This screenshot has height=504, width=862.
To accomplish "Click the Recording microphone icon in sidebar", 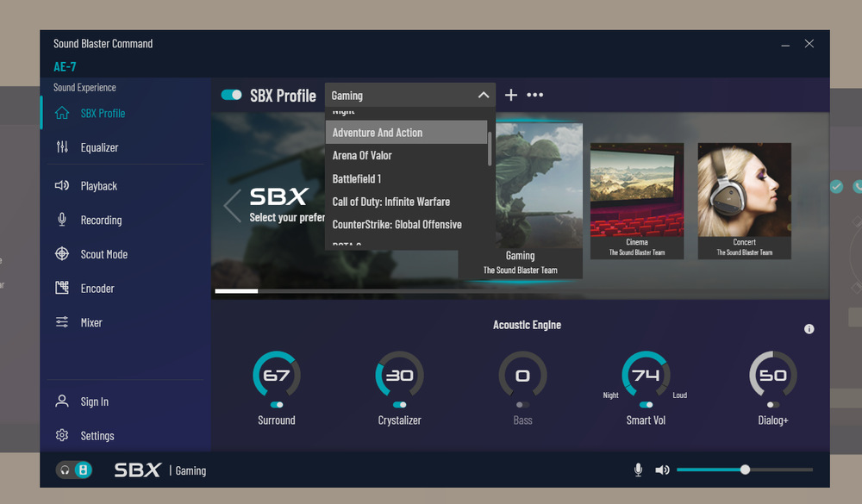I will pos(62,220).
